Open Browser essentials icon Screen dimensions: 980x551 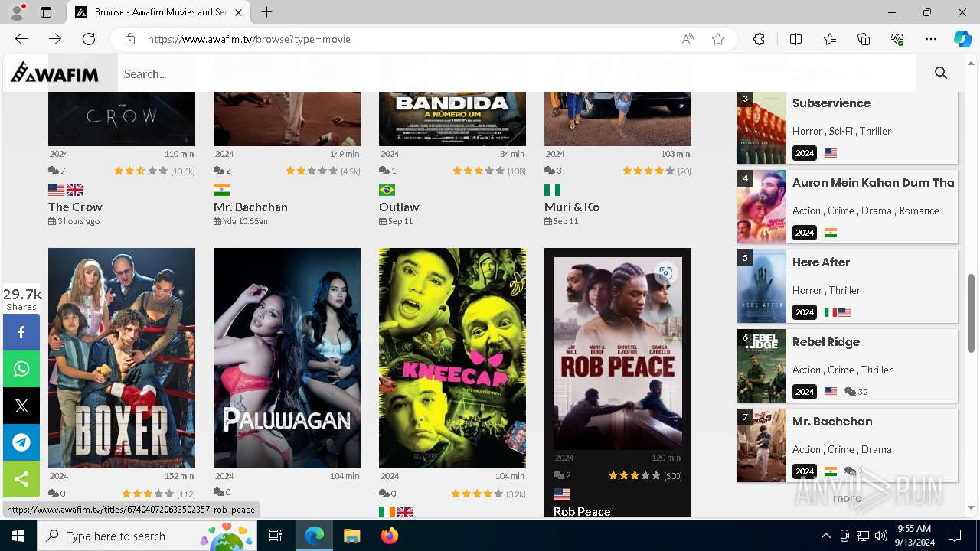coord(897,39)
